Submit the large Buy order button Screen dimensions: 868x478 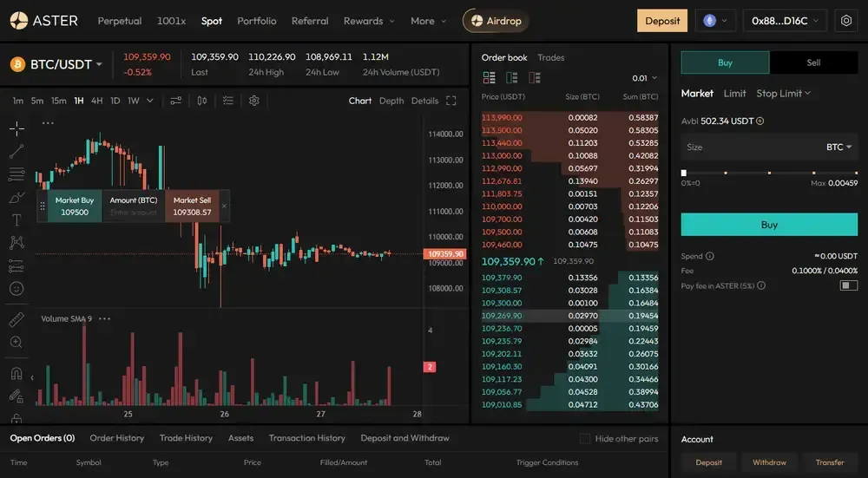pos(769,225)
